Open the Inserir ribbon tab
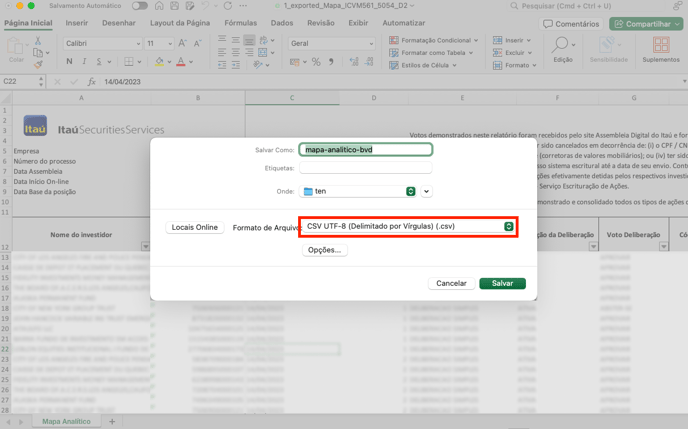The height and width of the screenshot is (429, 688). tap(77, 23)
